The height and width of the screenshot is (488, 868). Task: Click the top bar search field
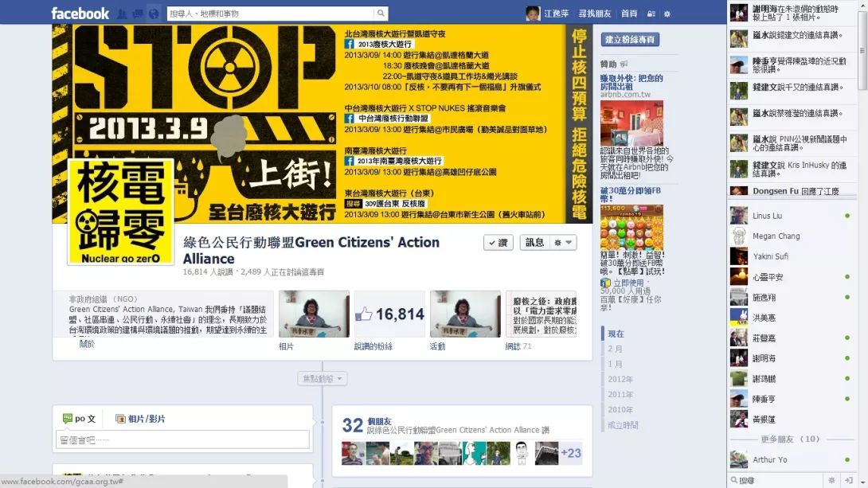pyautogui.click(x=271, y=14)
